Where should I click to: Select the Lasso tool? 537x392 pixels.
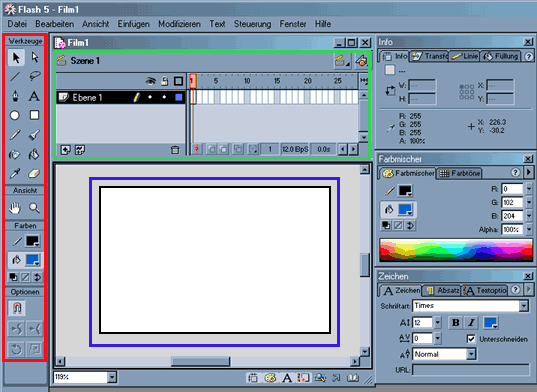(x=35, y=76)
